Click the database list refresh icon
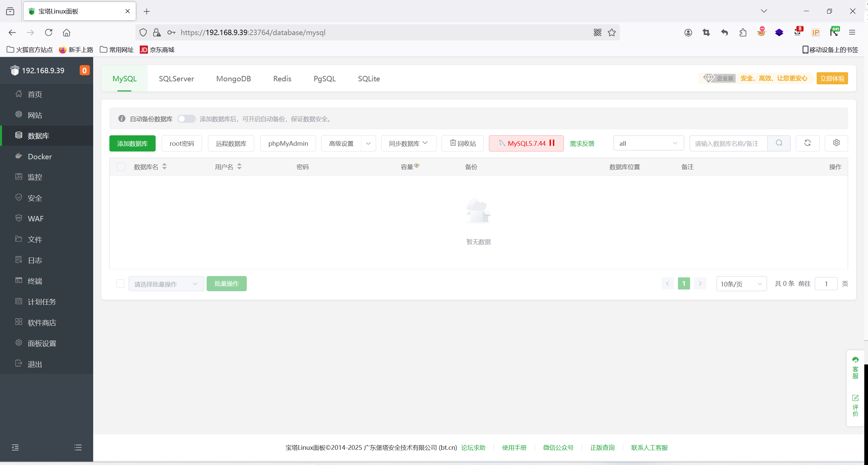This screenshot has height=465, width=868. tap(807, 143)
